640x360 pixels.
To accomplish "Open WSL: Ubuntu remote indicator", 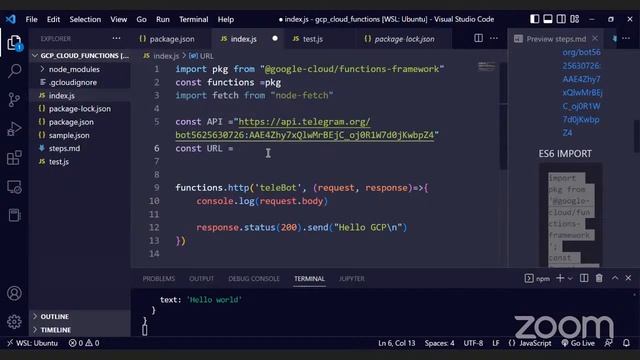I will pos(32,343).
